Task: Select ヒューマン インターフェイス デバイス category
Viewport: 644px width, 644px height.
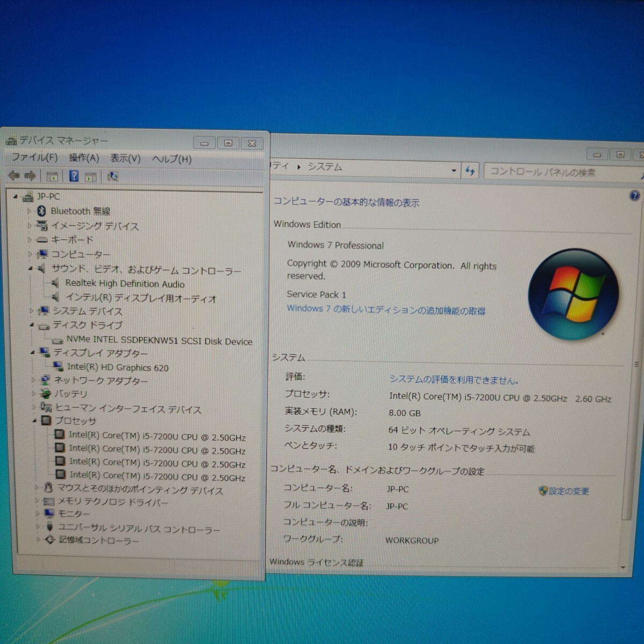Action: [x=128, y=409]
